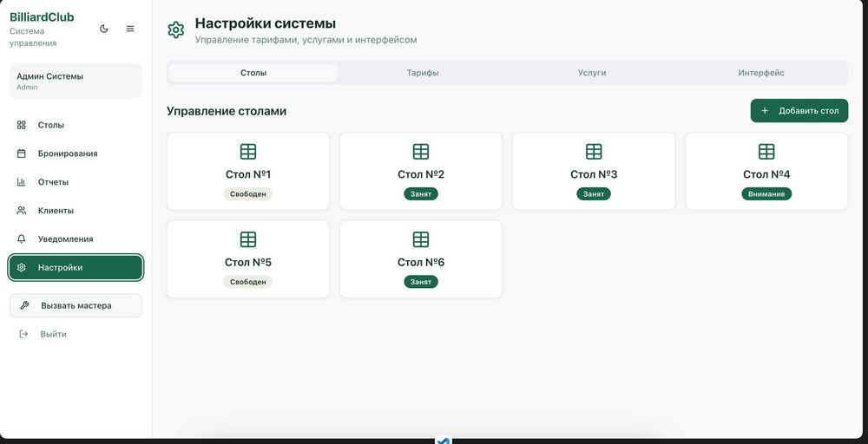The height and width of the screenshot is (444, 868).
Task: Click the Клиенты people icon in sidebar
Action: pos(22,211)
